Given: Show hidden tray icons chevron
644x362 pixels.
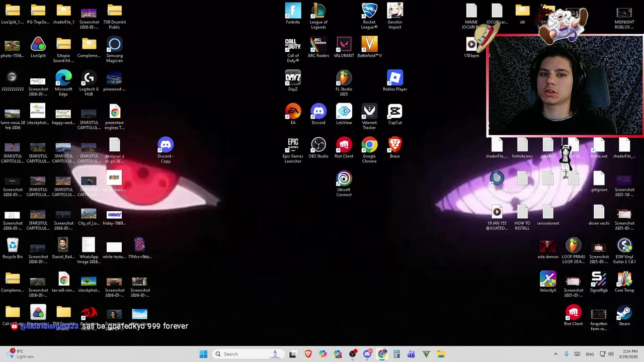Looking at the screenshot, I should pos(555,354).
